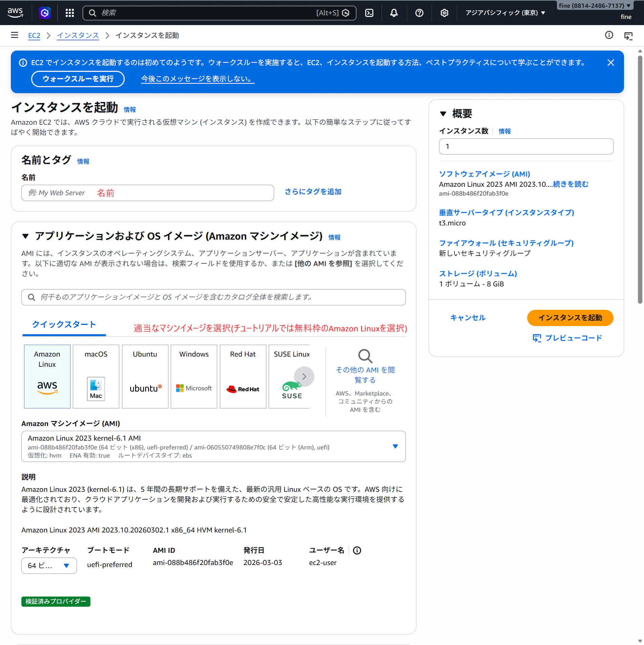Click 情報 link next to 名前とタグ
Viewport: 644px width, 645px height.
[x=83, y=162]
